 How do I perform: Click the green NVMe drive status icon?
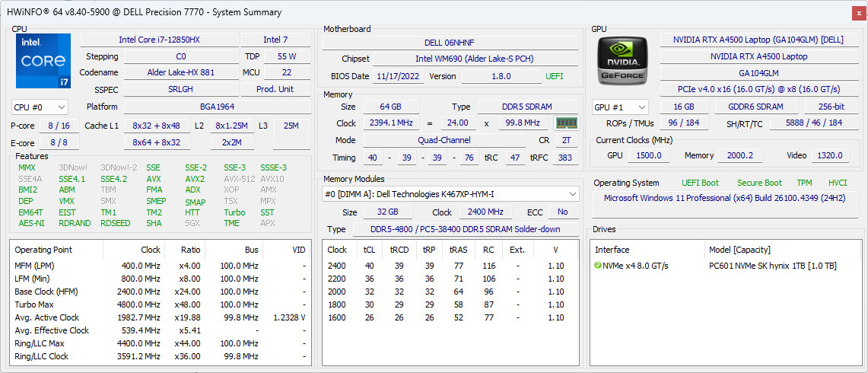click(x=598, y=266)
